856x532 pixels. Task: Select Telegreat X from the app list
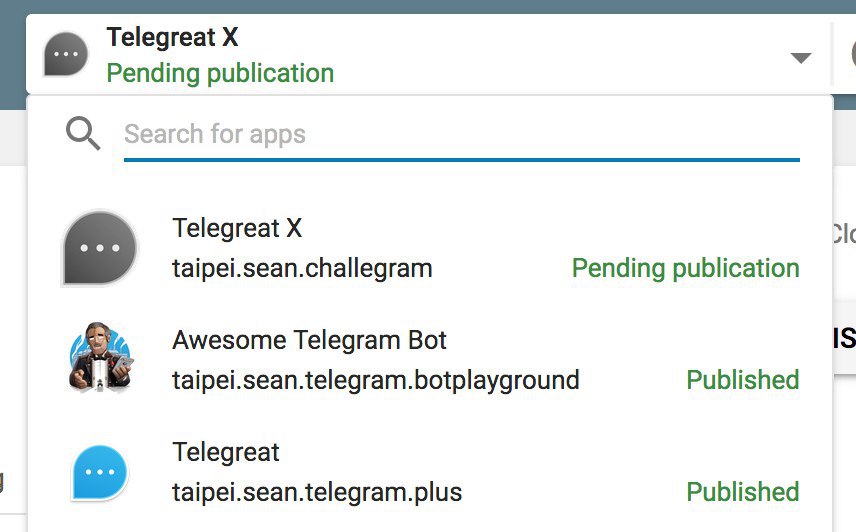tap(237, 228)
